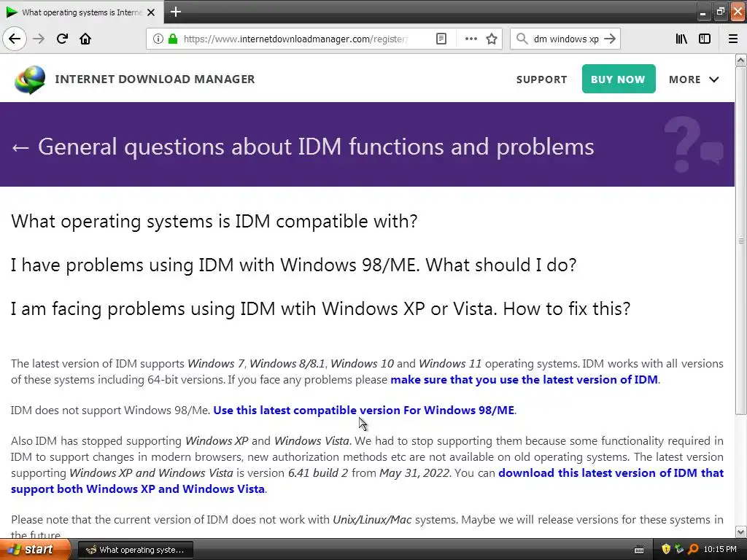The width and height of the screenshot is (747, 560).
Task: Toggle the sidebars icon
Action: pyautogui.click(x=705, y=39)
